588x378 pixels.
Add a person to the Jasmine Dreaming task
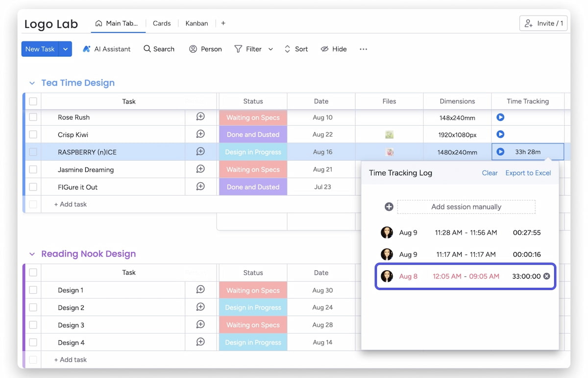(x=200, y=169)
